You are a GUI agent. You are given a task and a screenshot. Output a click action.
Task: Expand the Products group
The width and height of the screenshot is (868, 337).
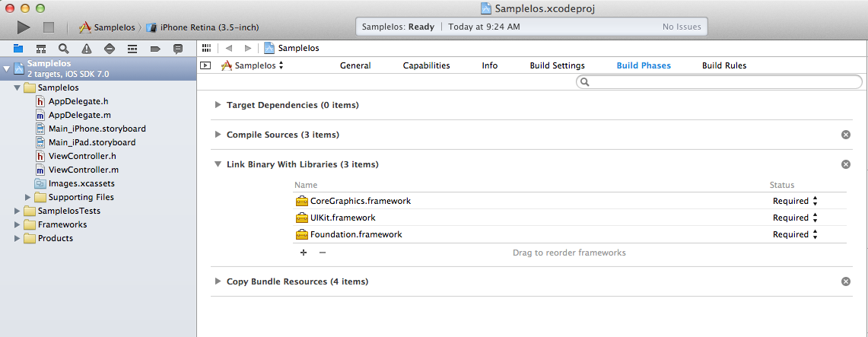pyautogui.click(x=17, y=239)
